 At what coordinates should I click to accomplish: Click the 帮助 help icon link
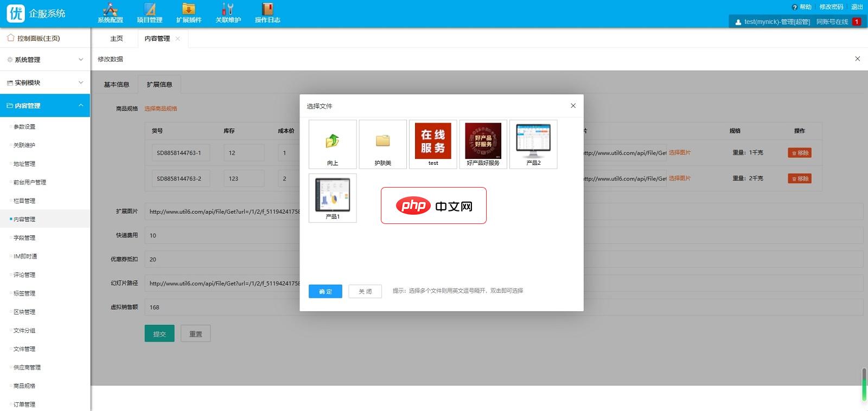(x=802, y=7)
